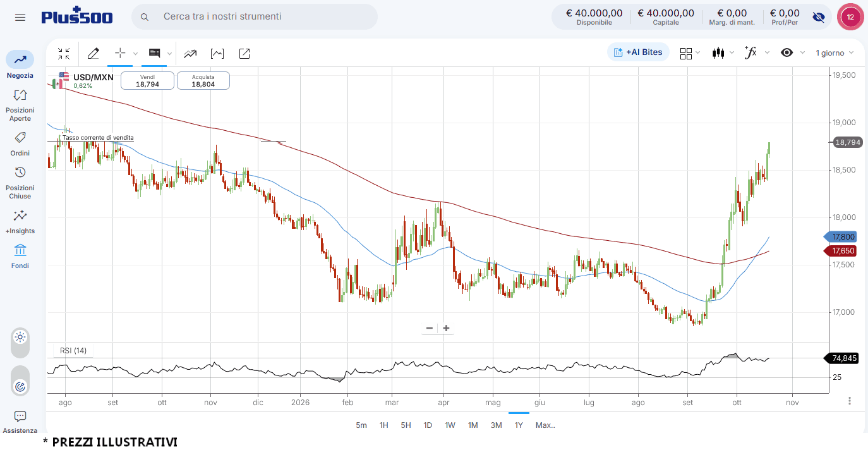This screenshot has width=868, height=450.
Task: Click the Capitale € 40.000,00 value
Action: pos(666,16)
